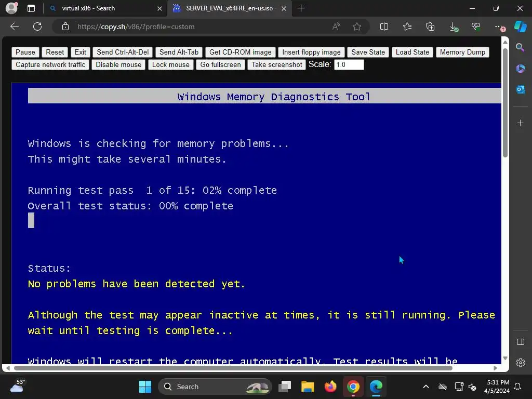
Task: Open the weather widget showing 53°
Action: pyautogui.click(x=17, y=386)
